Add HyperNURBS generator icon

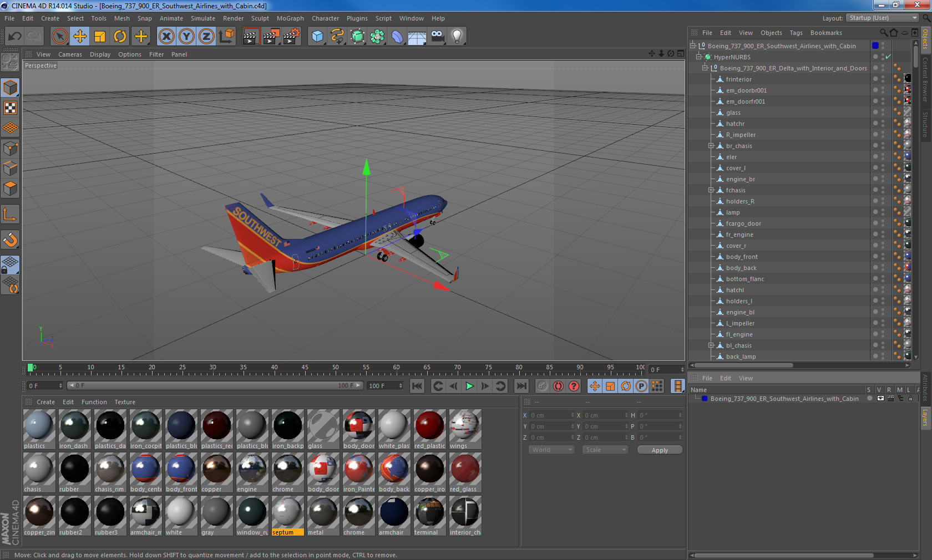(x=357, y=37)
